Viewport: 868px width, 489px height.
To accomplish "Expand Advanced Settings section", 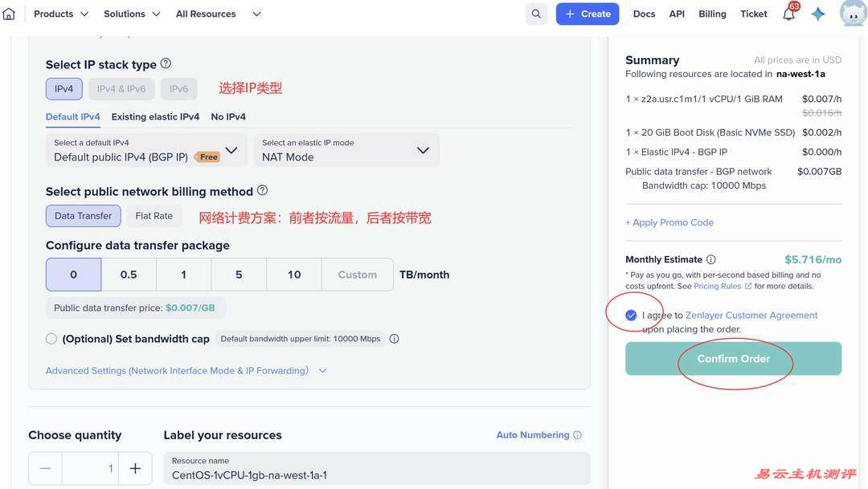I will pyautogui.click(x=177, y=369).
